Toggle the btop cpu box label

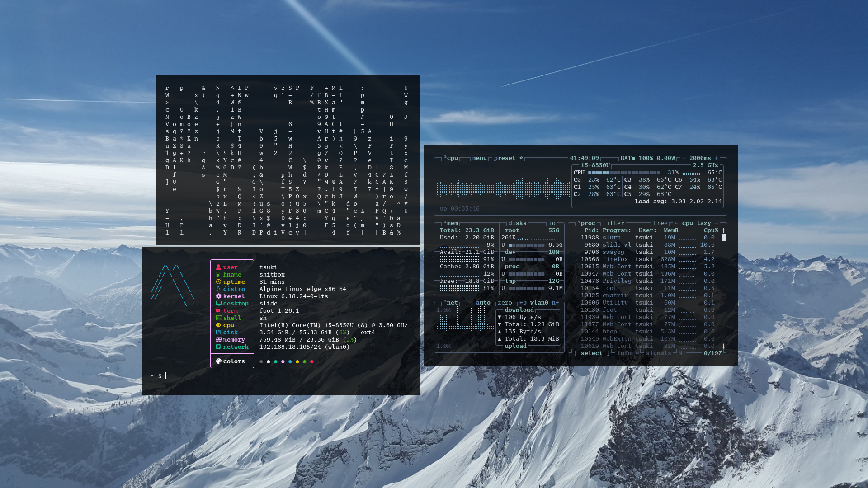(451, 158)
